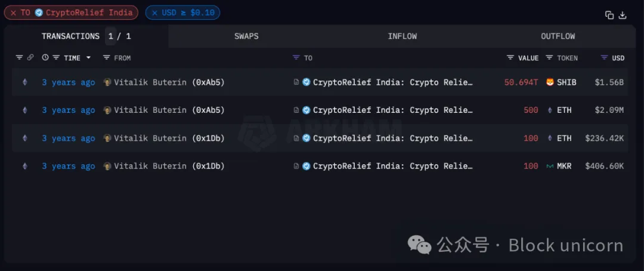Open the TOKEN column filter icon

click(550, 58)
